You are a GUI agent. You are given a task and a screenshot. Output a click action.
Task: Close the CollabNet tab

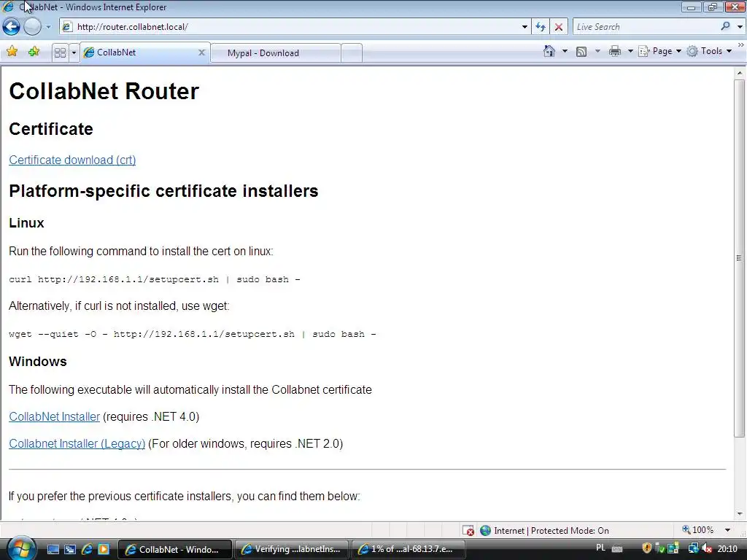coord(201,52)
